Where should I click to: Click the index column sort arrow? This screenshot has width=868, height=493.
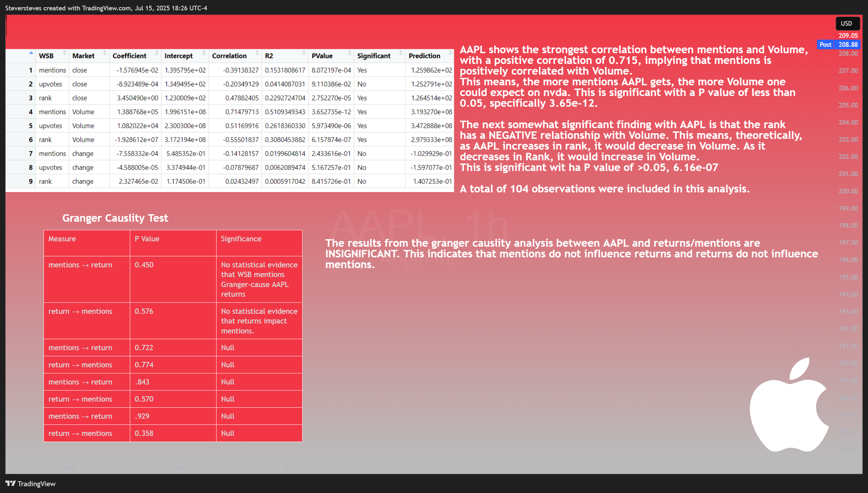(x=31, y=53)
